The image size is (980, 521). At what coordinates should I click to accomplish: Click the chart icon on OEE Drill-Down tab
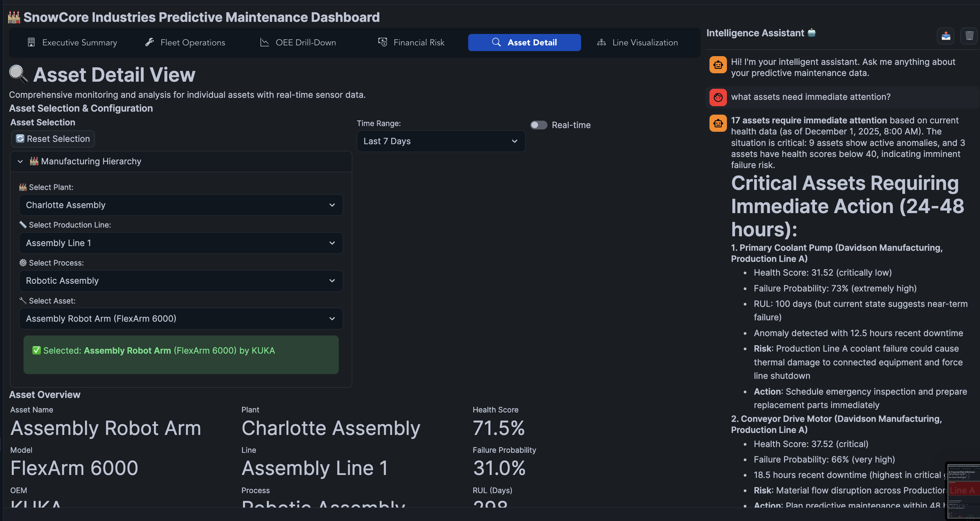coord(264,42)
